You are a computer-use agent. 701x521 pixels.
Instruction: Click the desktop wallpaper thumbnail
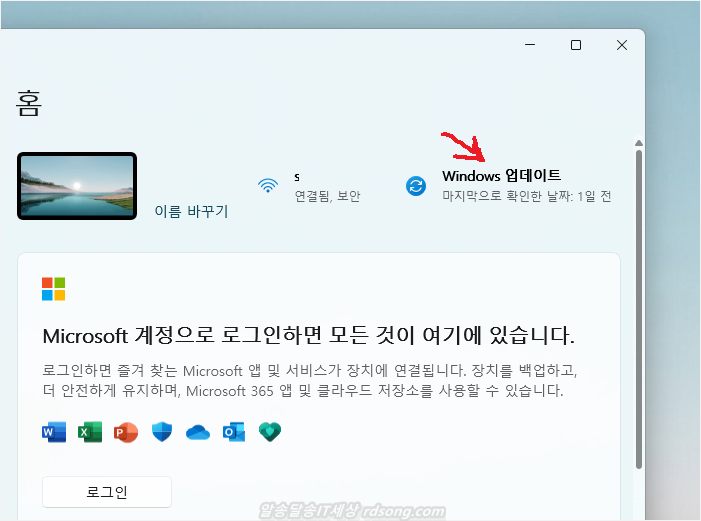(x=77, y=186)
